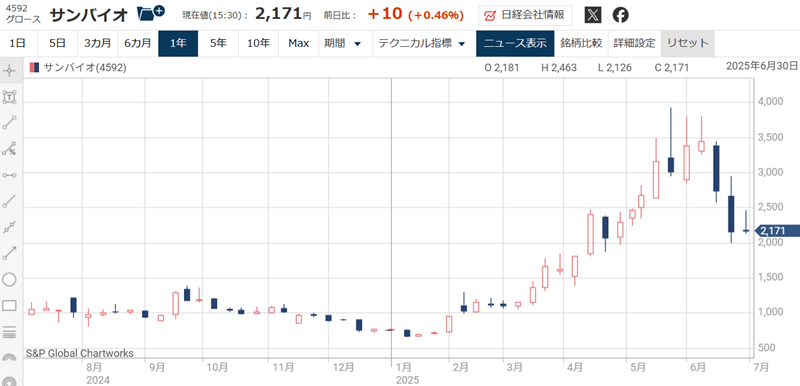This screenshot has width=800, height=386.
Task: Open 日経会社情報 company info
Action: click(x=526, y=15)
